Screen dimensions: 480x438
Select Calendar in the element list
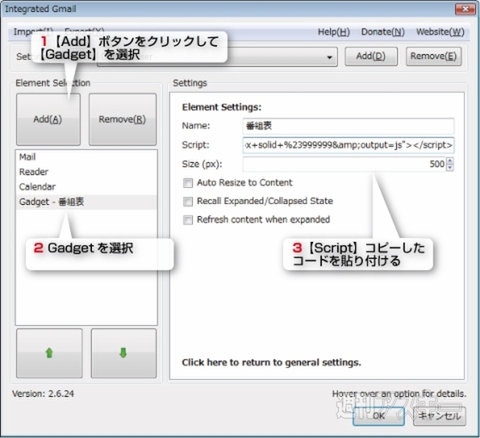point(86,187)
